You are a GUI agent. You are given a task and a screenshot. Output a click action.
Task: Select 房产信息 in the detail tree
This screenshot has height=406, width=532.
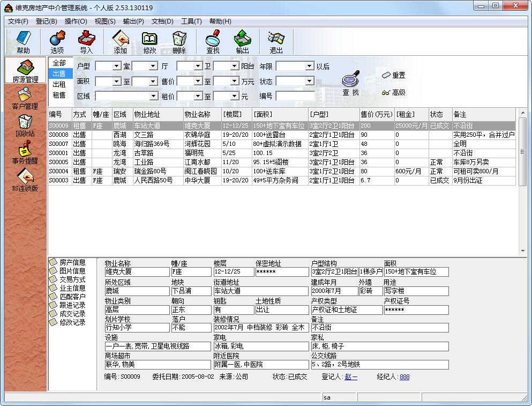point(68,262)
